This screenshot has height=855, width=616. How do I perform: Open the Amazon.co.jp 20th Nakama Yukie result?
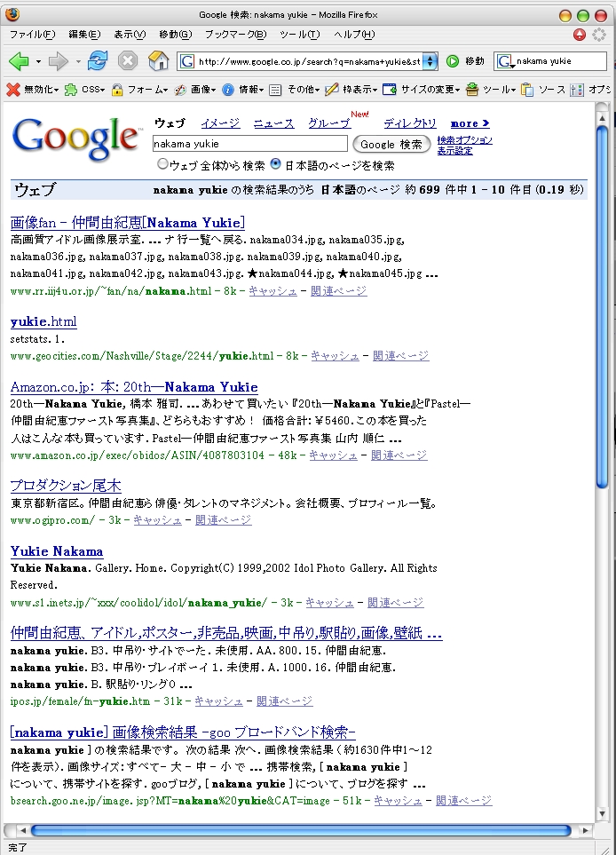coord(134,387)
